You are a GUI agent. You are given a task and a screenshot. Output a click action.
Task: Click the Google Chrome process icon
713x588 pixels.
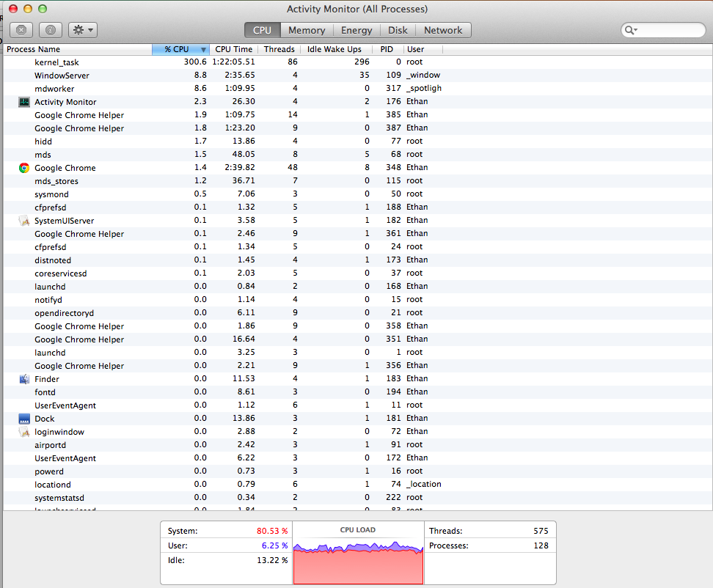point(24,168)
